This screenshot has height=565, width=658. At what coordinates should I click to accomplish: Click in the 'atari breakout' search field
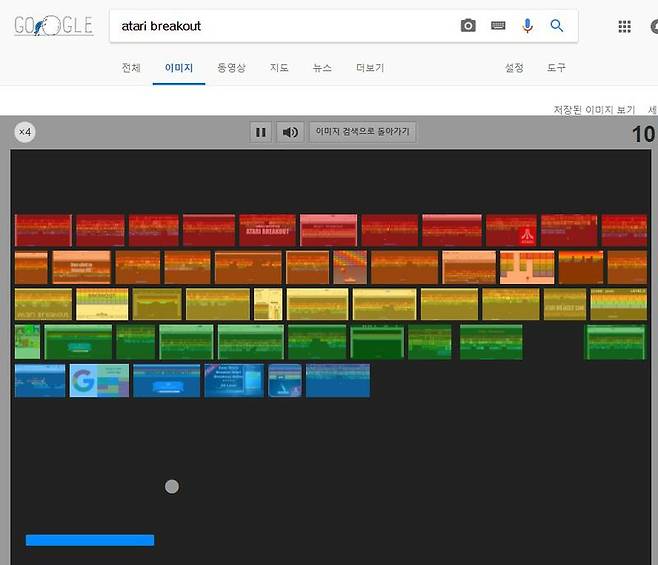tap(280, 26)
